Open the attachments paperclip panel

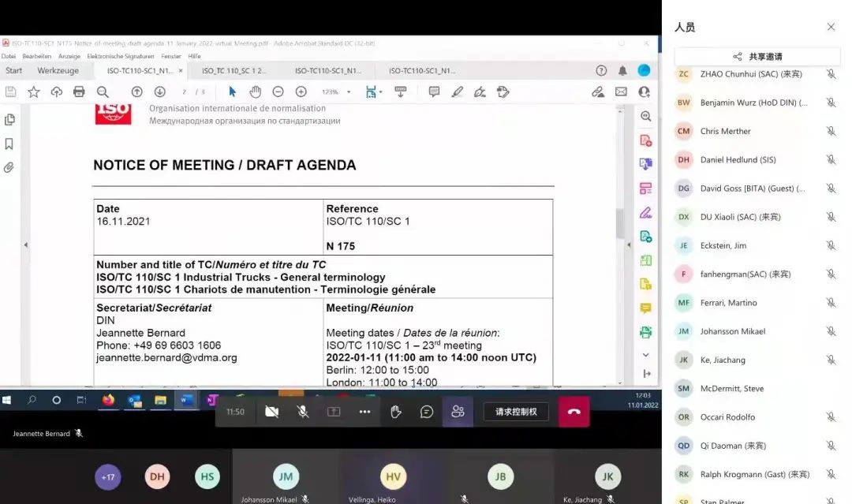[9, 168]
